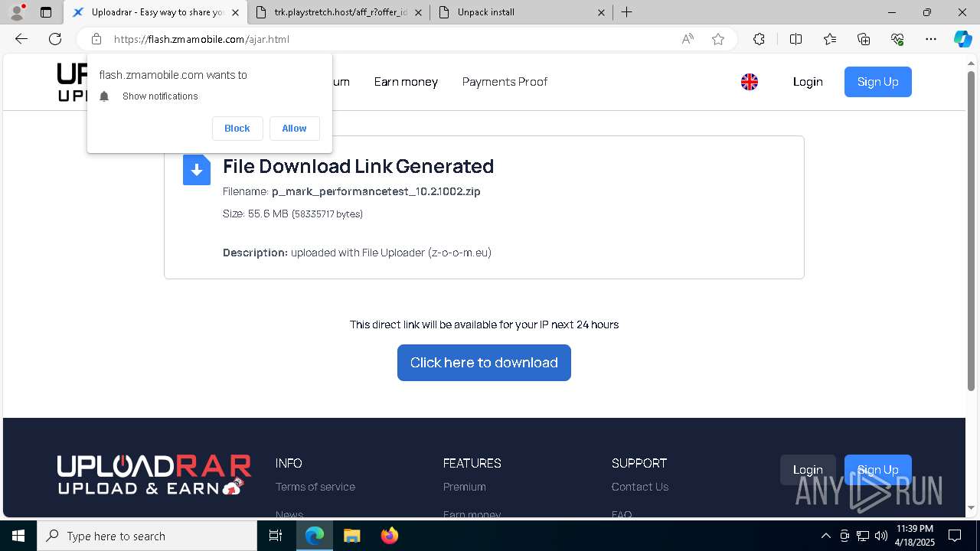This screenshot has width=980, height=551.
Task: Close the Uploadrar tab
Action: (x=235, y=12)
